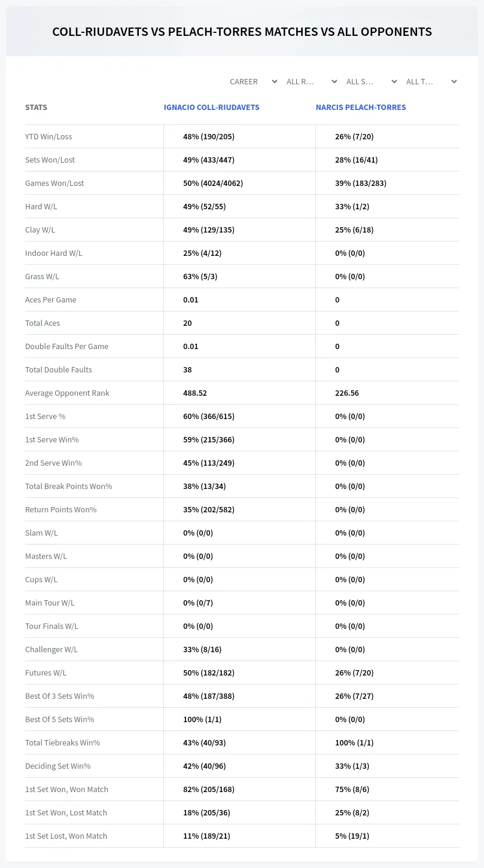This screenshot has height=868, width=484.
Task: Select Pelach-Torres Futures W/L 26% (7/20)
Action: coord(354,673)
